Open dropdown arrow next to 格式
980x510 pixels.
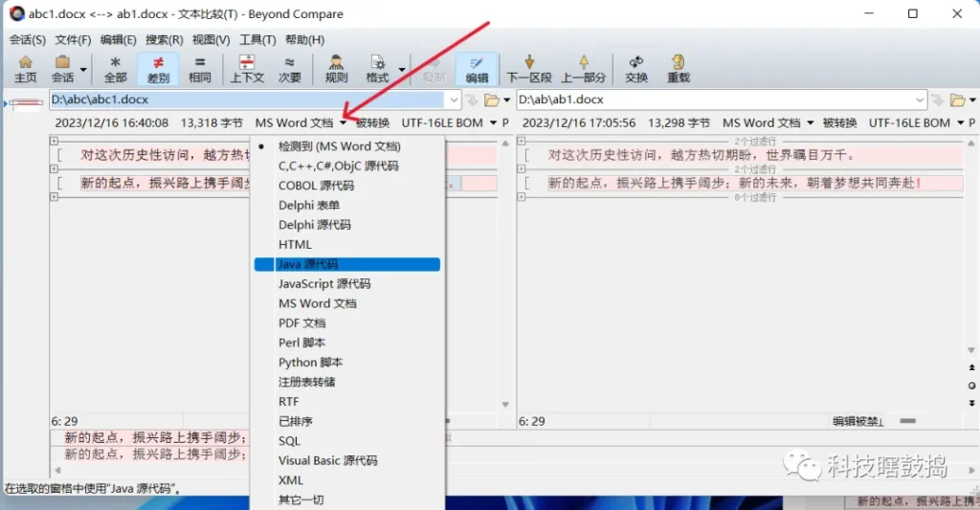pos(402,70)
